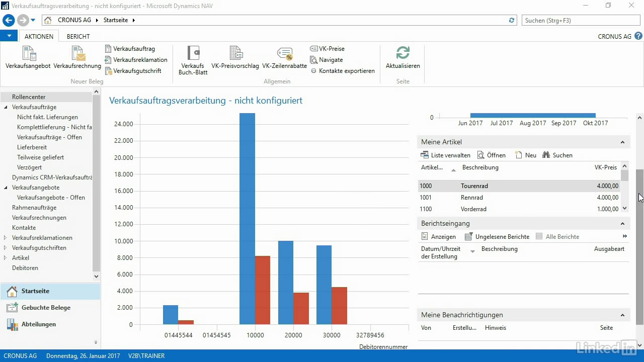The width and height of the screenshot is (644, 362).
Task: Open Verkaufsrechnungen
Action: click(39, 218)
